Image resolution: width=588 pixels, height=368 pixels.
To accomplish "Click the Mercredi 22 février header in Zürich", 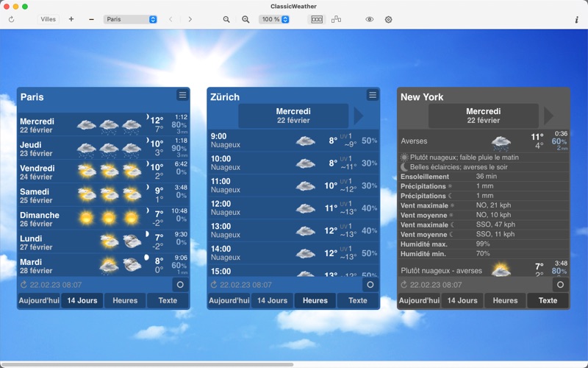I will click(x=293, y=116).
